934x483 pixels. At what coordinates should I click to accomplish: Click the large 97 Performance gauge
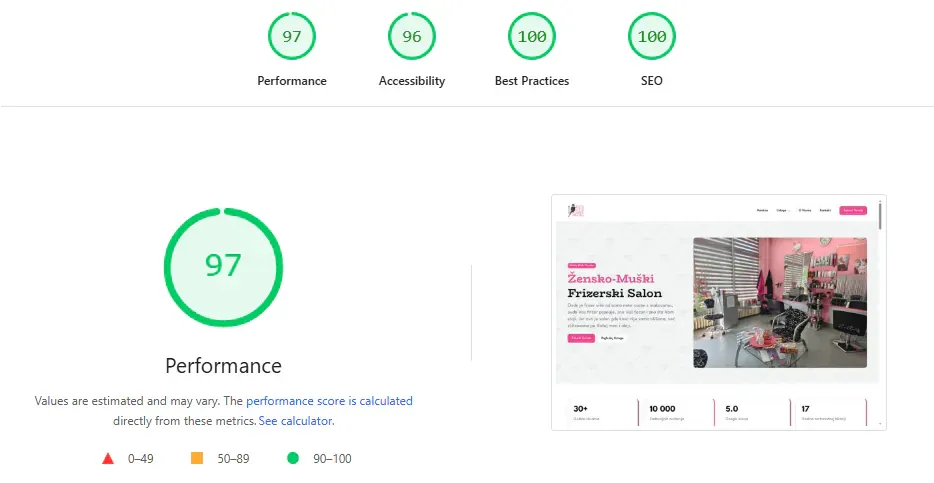(x=222, y=266)
